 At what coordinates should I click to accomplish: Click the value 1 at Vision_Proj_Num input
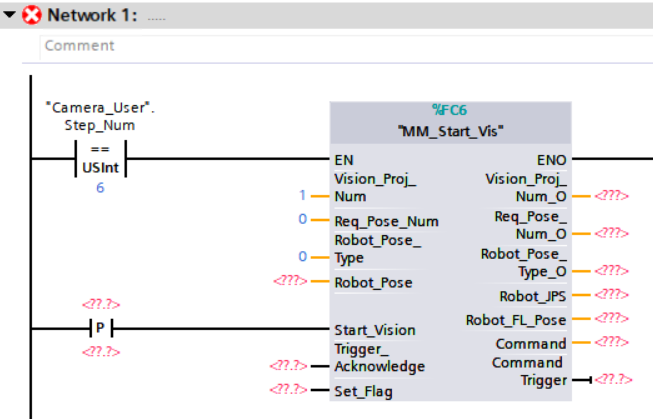pyautogui.click(x=302, y=195)
